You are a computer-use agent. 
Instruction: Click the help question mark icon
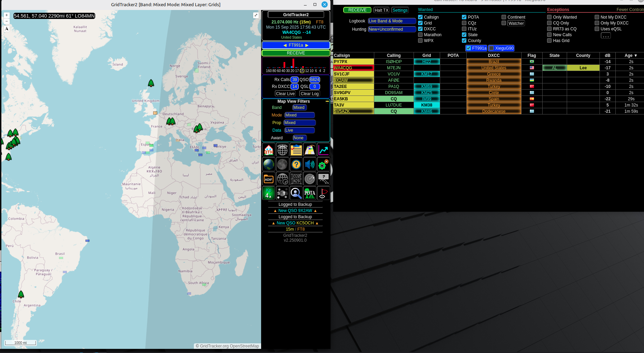[296, 164]
